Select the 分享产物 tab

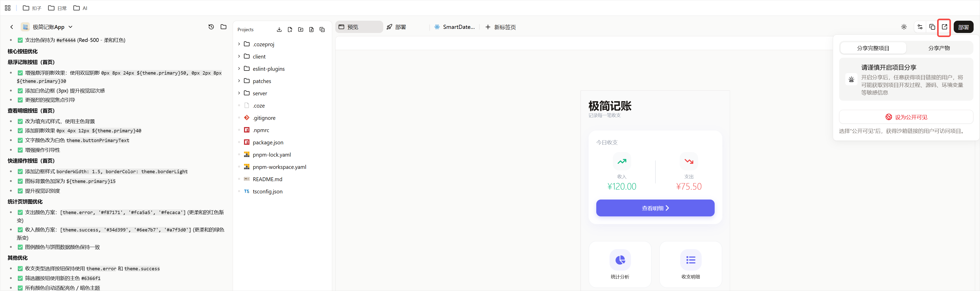[x=939, y=48]
